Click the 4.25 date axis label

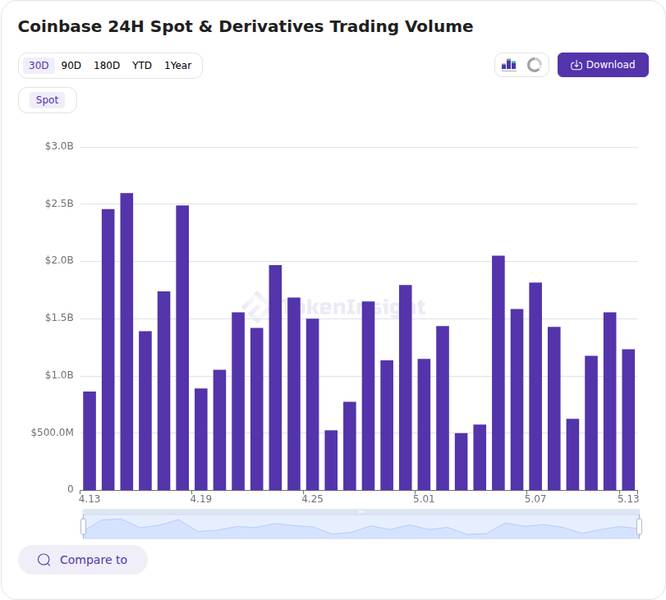pos(313,499)
